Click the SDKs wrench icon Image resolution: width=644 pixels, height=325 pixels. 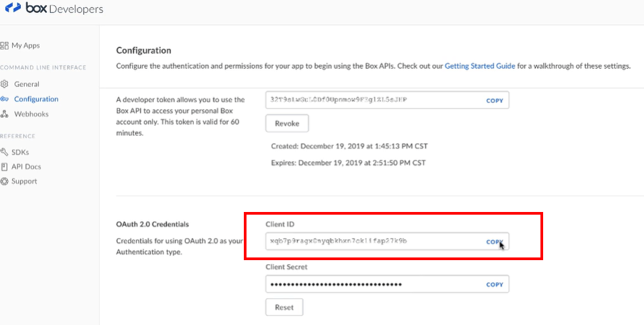(x=5, y=152)
